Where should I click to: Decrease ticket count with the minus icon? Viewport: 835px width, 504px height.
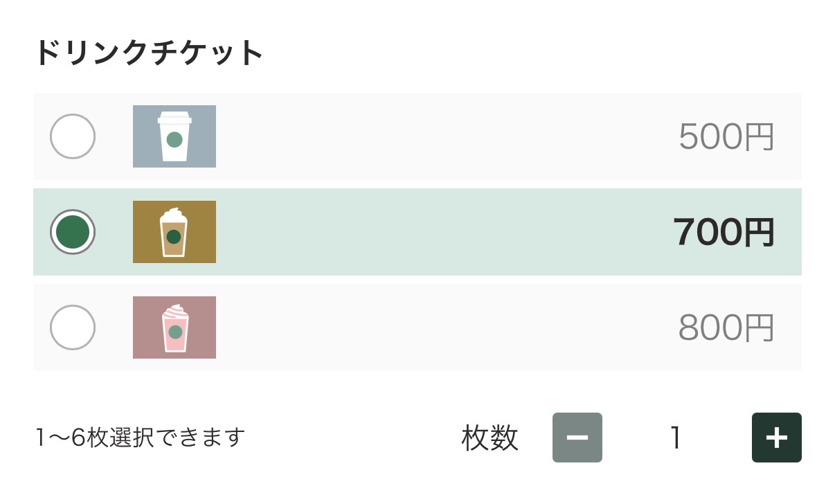click(577, 438)
